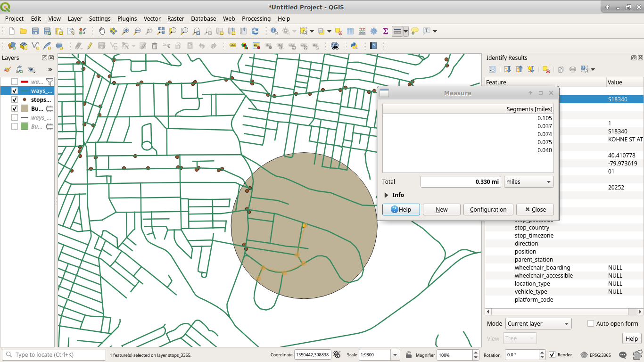The height and width of the screenshot is (362, 644).
Task: Expand the Info section in Measure dialog
Action: point(387,195)
